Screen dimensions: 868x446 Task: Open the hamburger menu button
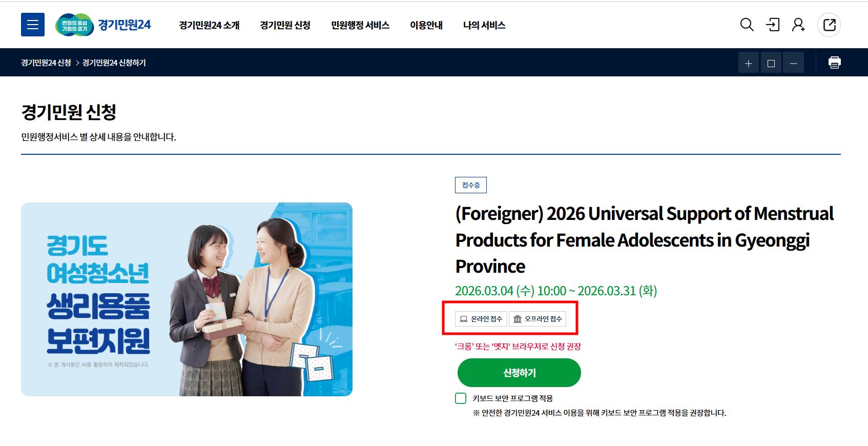[33, 25]
